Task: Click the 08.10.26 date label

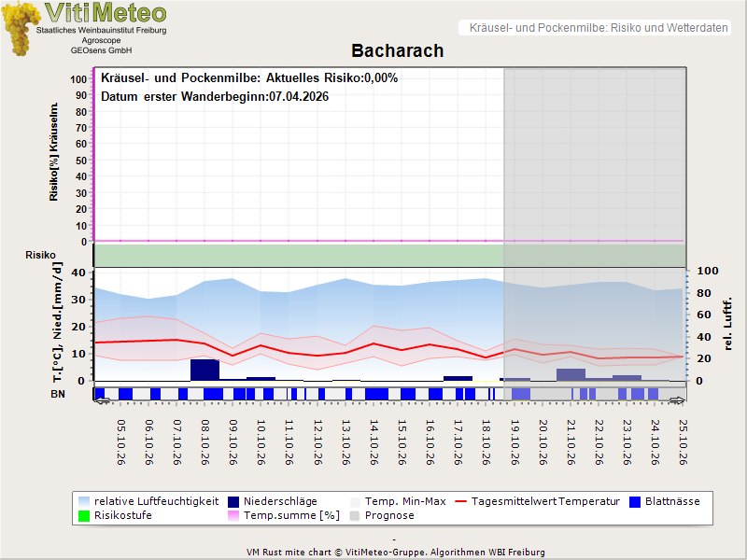Action: pyautogui.click(x=205, y=442)
